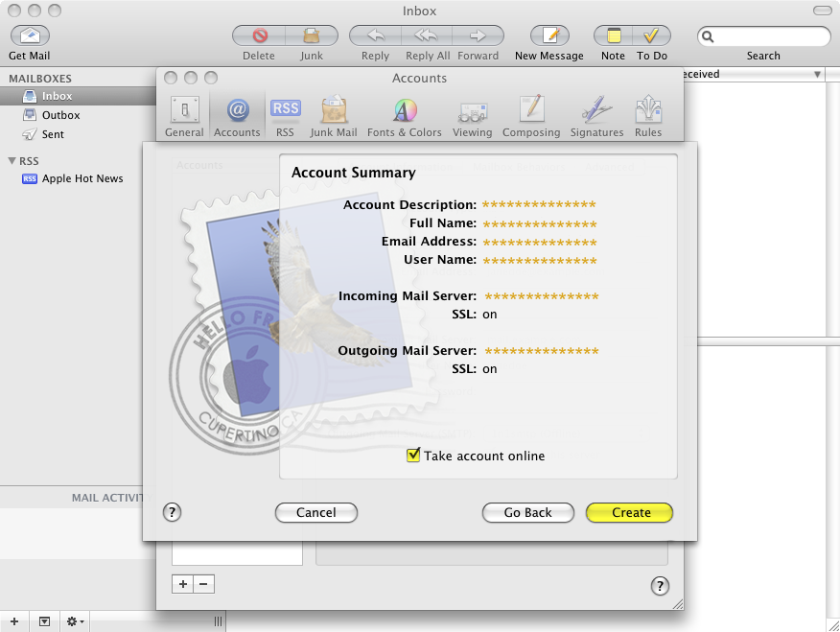Open General preferences pane
Viewport: 840px width, 632px height.
coord(184,116)
